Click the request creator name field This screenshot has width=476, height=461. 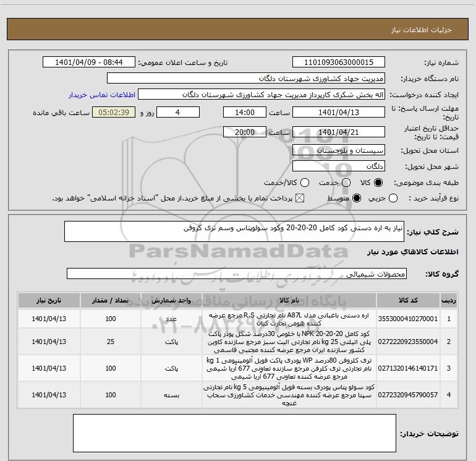(x=261, y=95)
